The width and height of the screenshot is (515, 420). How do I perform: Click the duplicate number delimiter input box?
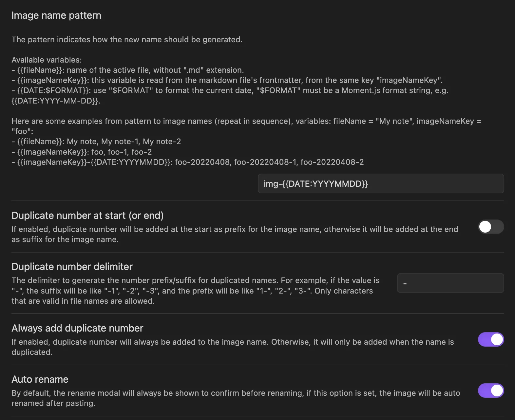click(450, 283)
